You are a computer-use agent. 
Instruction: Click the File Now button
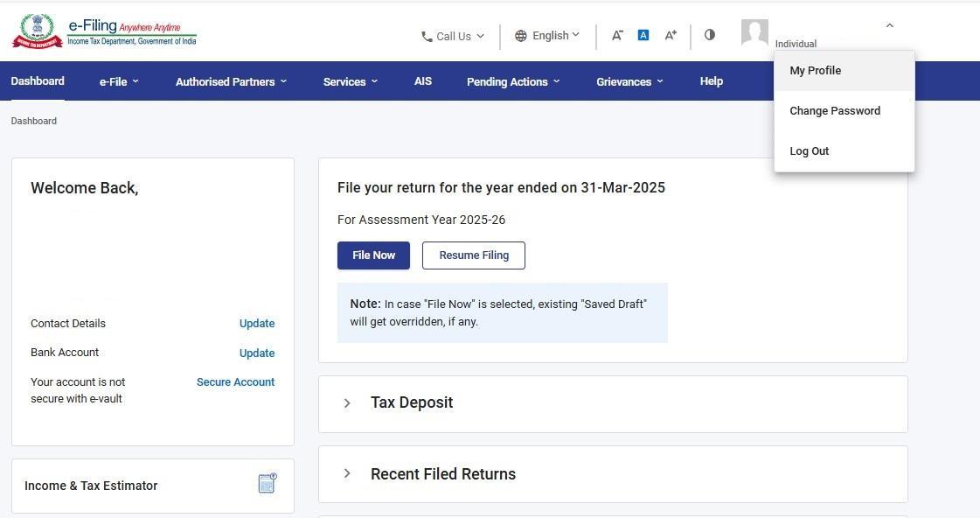pyautogui.click(x=373, y=255)
